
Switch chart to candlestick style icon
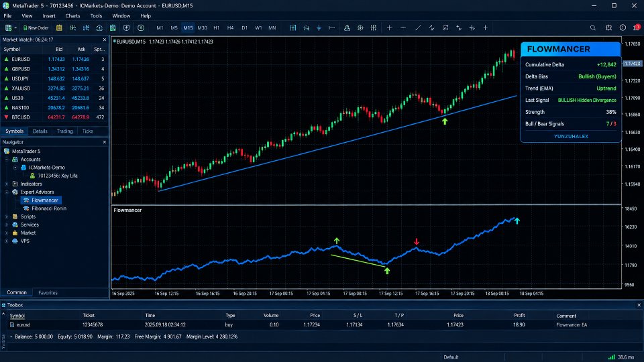point(306,28)
